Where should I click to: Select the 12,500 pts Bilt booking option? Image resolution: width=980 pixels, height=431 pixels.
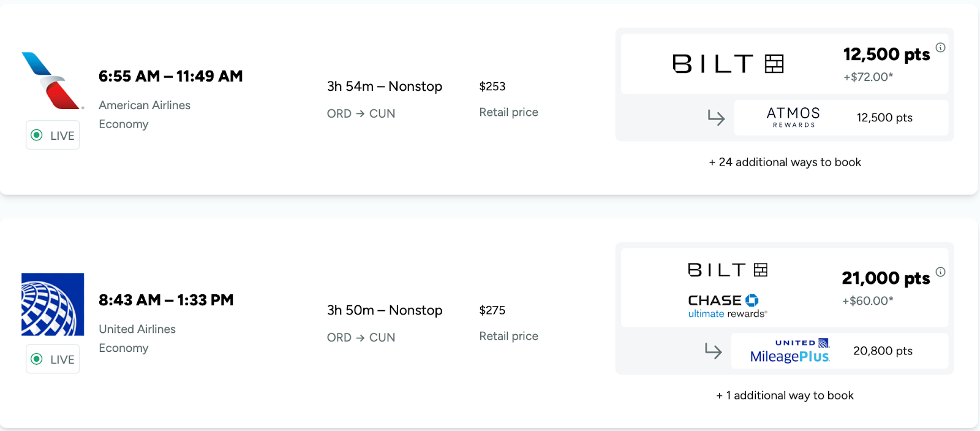click(x=886, y=55)
